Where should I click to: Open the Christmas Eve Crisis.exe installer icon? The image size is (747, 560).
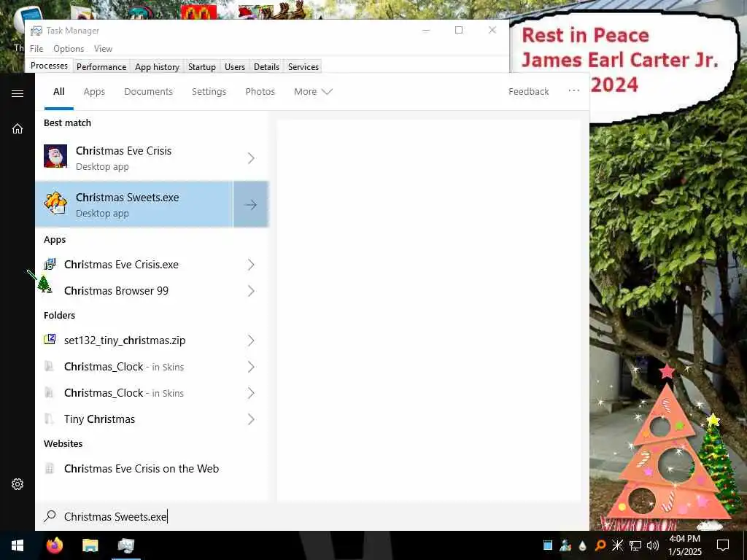pyautogui.click(x=50, y=264)
